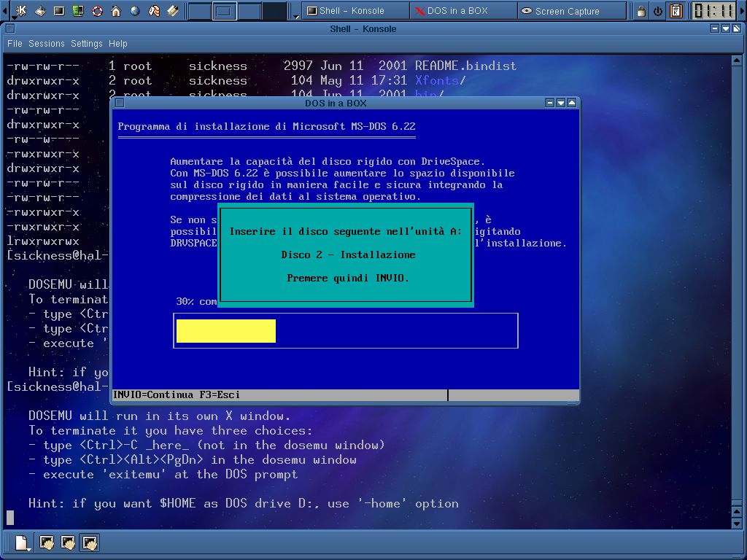Viewport: 747px width, 560px height.
Task: Click the 'Disco 2 - Installazione' dialog text
Action: coord(348,254)
